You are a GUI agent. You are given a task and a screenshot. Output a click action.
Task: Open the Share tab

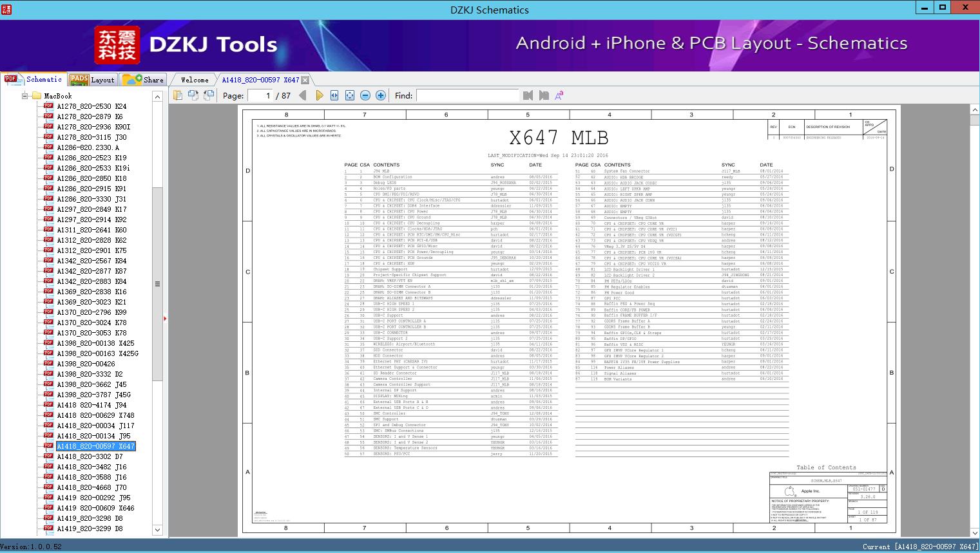(143, 80)
